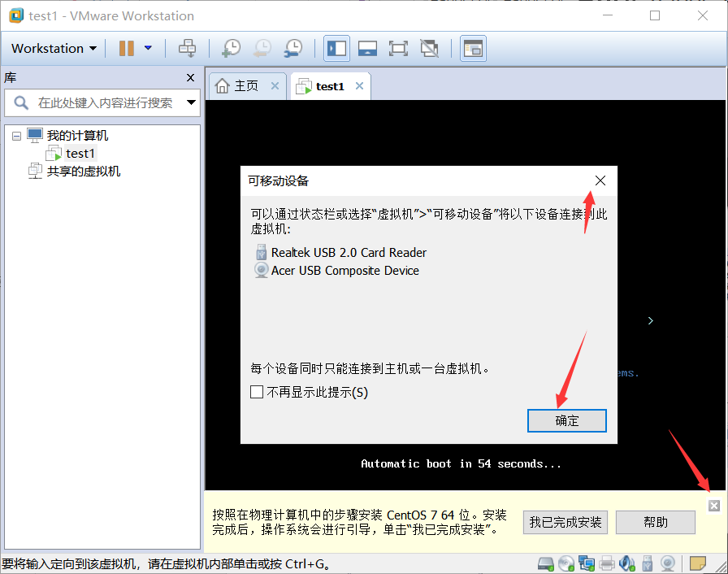Click webcam status bar icon

[x=668, y=563]
